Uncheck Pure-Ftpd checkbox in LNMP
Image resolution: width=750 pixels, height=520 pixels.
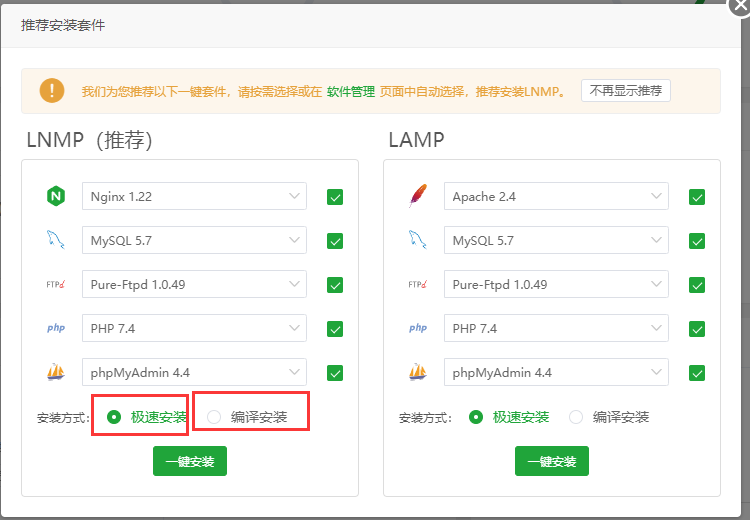pyautogui.click(x=335, y=285)
